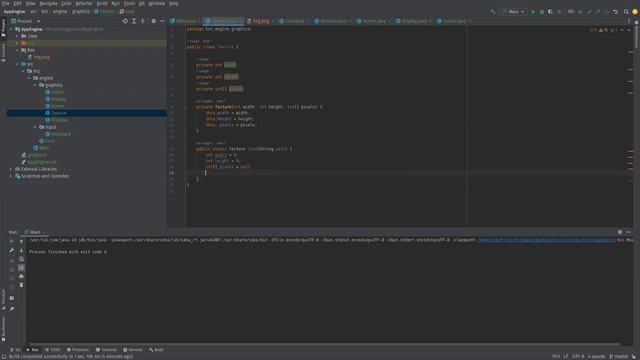Click UTF-8 encoding in status bar

[x=578, y=356]
